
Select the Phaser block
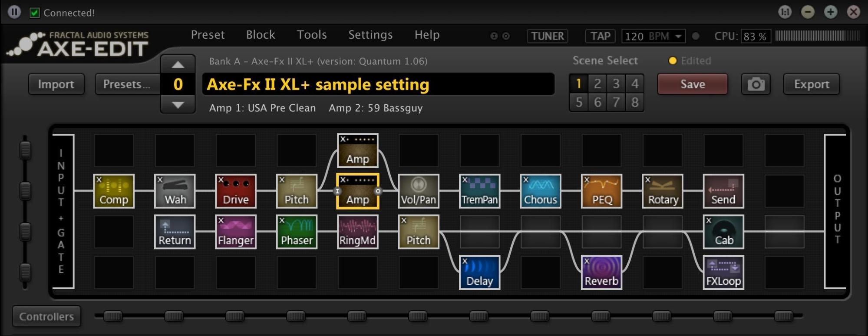click(x=297, y=232)
